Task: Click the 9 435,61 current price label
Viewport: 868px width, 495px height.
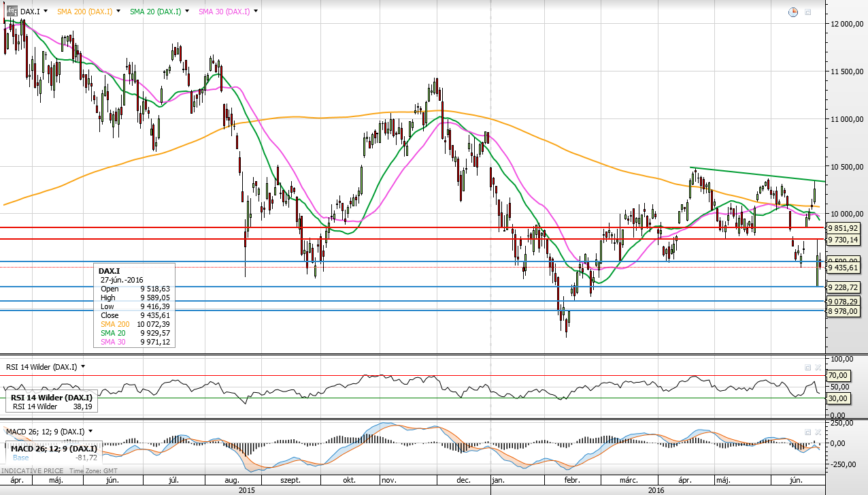Action: click(x=844, y=268)
